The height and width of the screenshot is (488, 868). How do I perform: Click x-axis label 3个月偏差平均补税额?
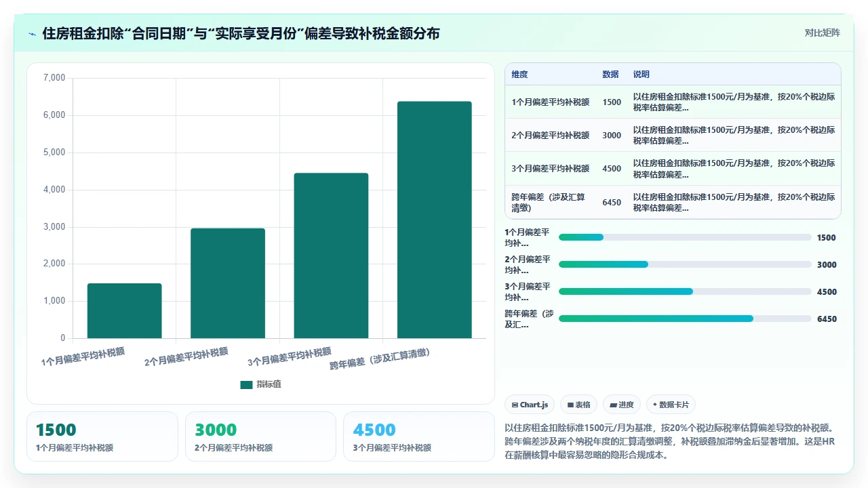coord(290,357)
